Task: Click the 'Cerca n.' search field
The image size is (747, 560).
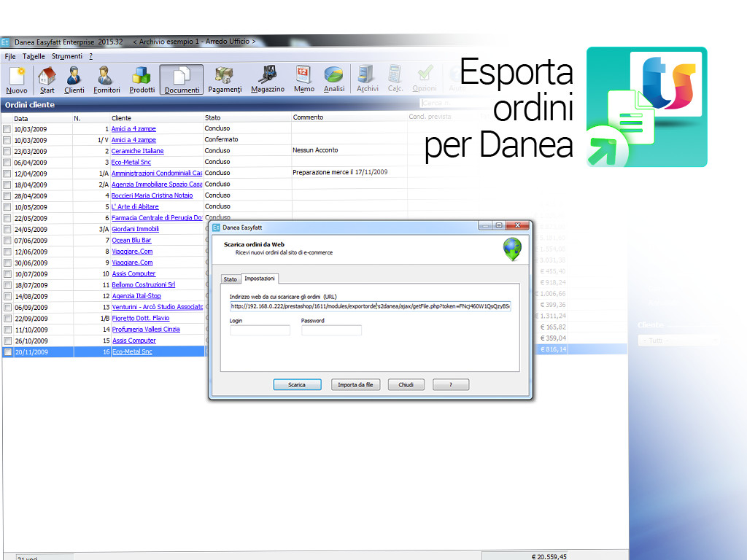Action: [448, 103]
